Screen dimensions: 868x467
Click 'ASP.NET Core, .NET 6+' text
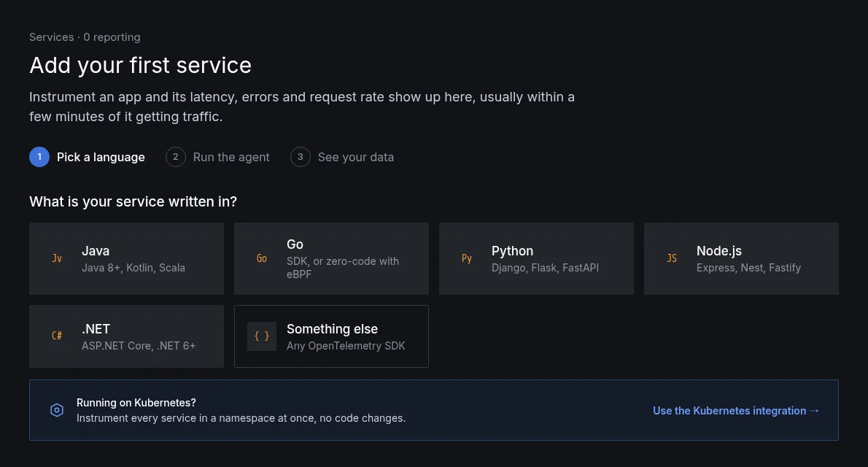coord(139,346)
